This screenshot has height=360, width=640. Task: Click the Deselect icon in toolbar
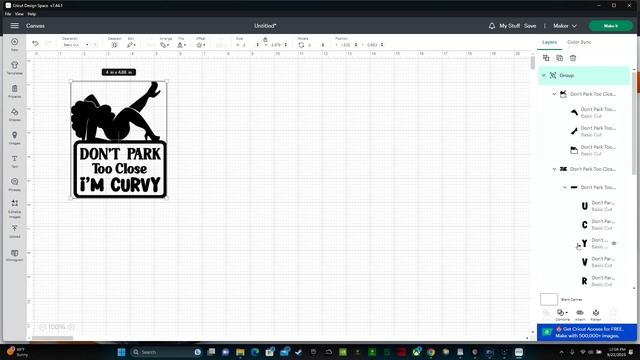[x=114, y=44]
